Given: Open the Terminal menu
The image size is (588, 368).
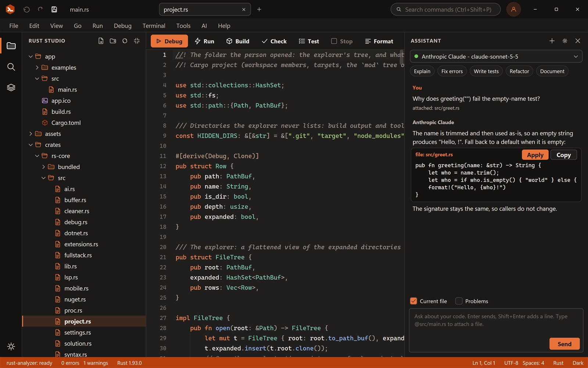Looking at the screenshot, I should [154, 26].
